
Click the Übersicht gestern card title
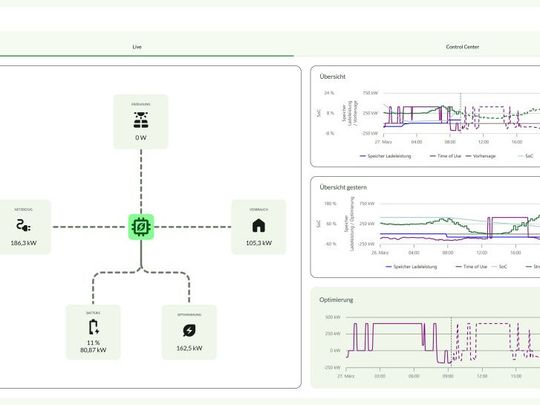tap(343, 187)
